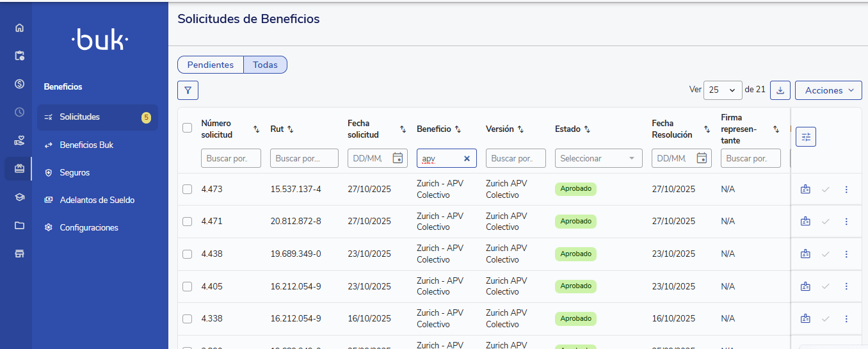Viewport: 868px width, 349px height.
Task: Open Beneficios Buk in the sidebar menu
Action: [x=86, y=145]
